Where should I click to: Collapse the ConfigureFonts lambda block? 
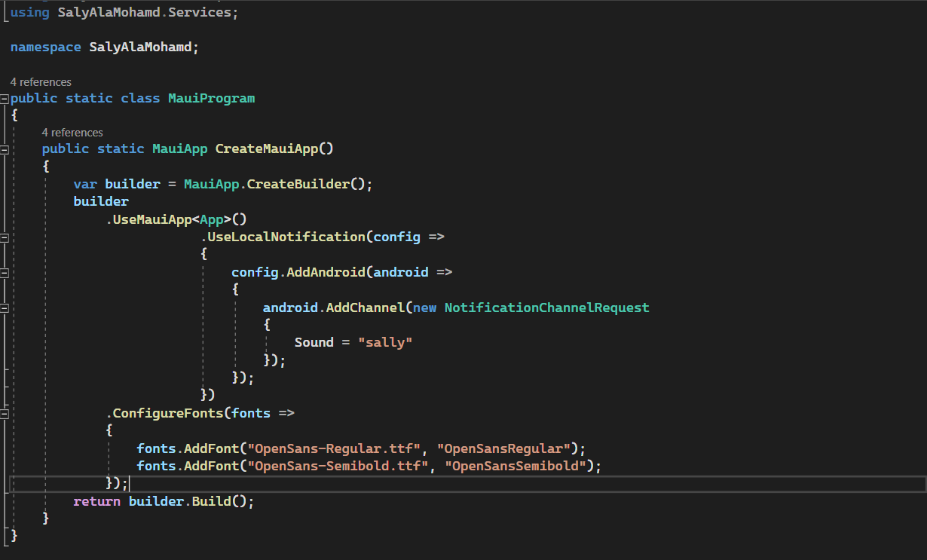(5, 414)
